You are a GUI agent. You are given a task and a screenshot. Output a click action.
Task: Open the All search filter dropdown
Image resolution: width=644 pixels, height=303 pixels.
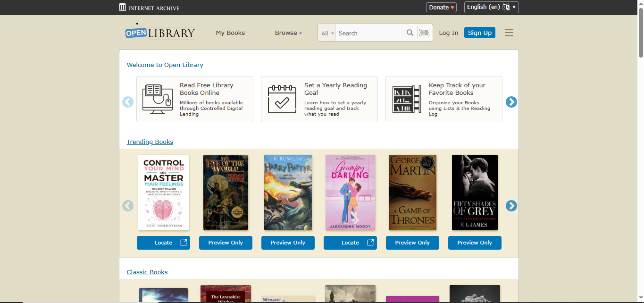pyautogui.click(x=327, y=33)
